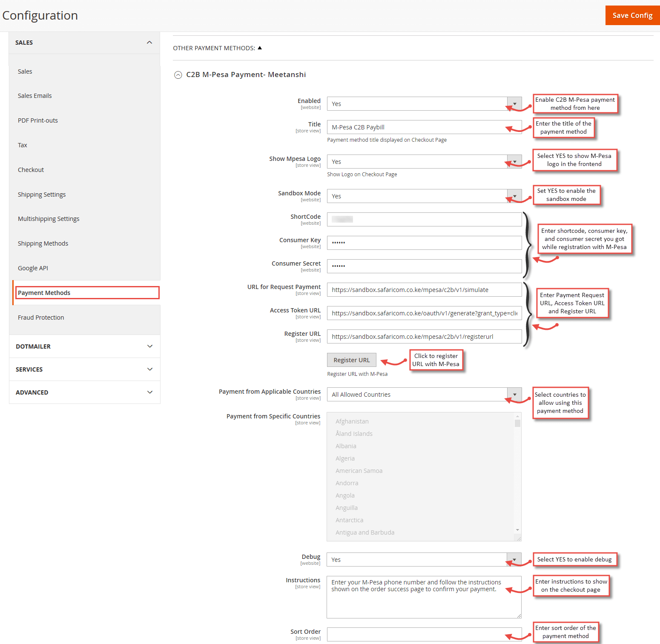660x644 pixels.
Task: Edit the Register URL input field
Action: click(424, 337)
